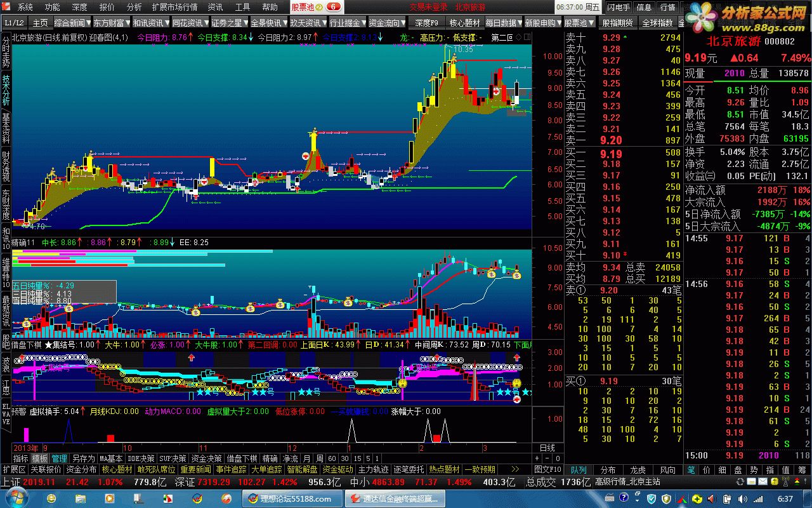
Task: Open the 功能 menu
Action: (x=52, y=7)
